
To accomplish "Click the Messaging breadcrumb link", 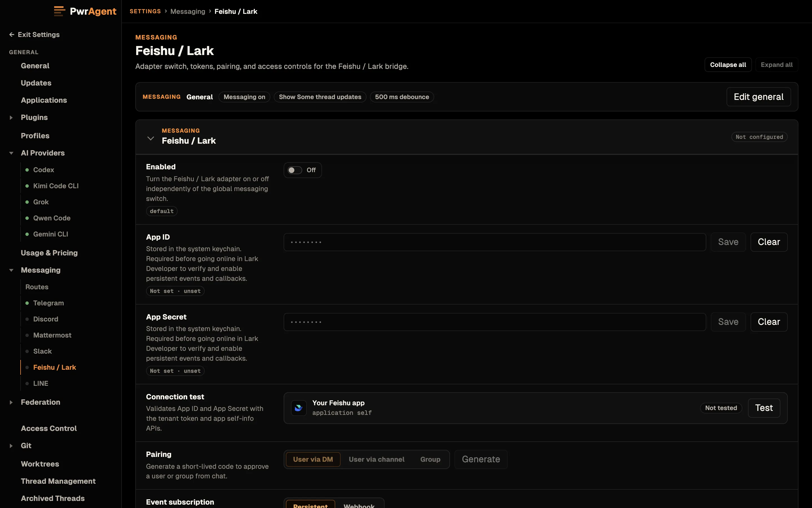I will 187,11.
